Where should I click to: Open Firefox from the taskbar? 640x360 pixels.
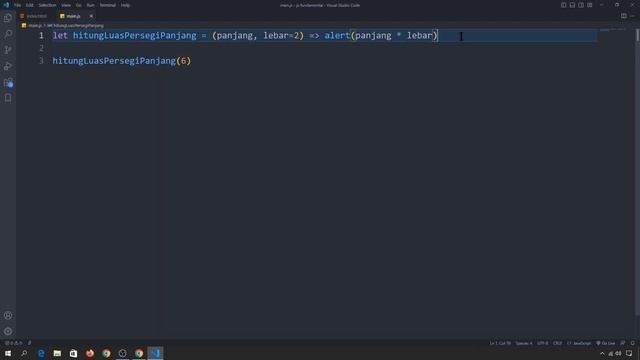pyautogui.click(x=90, y=353)
